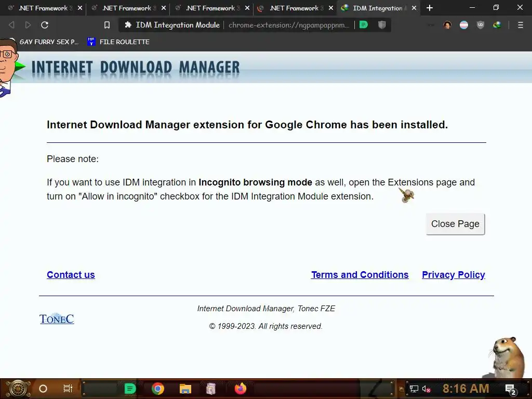The height and width of the screenshot is (399, 532).
Task: Open the Privacy Policy link
Action: (x=453, y=275)
